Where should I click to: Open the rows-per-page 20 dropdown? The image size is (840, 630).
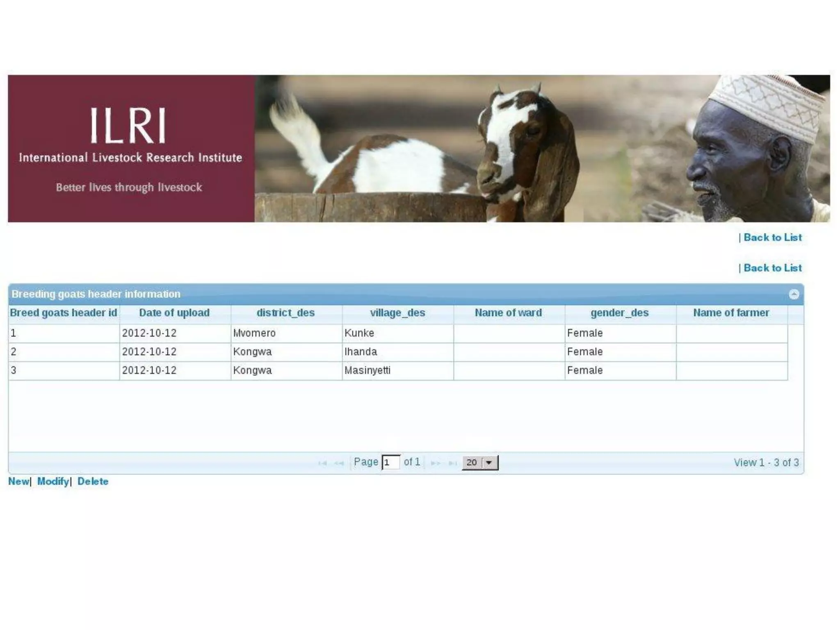[x=479, y=463]
